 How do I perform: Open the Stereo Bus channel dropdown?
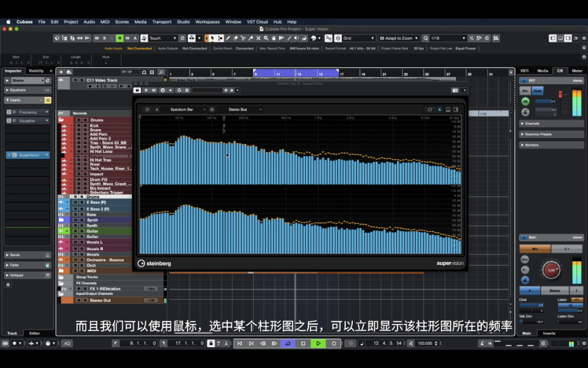point(244,110)
